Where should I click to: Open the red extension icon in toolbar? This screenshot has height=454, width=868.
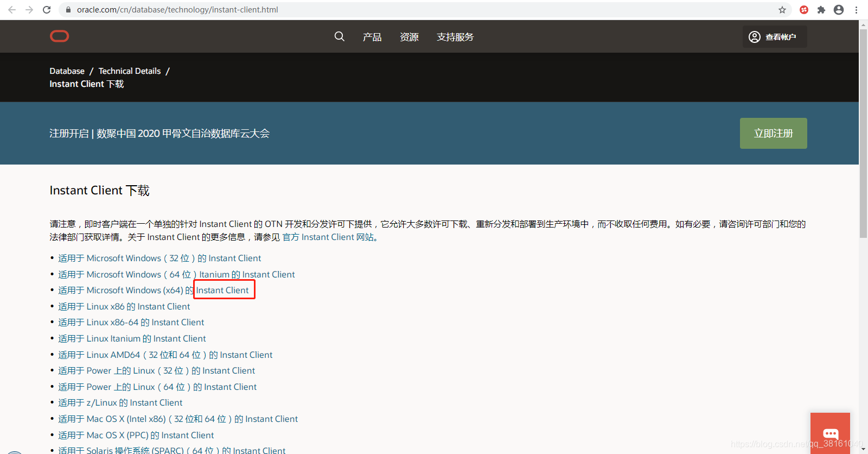coord(804,10)
